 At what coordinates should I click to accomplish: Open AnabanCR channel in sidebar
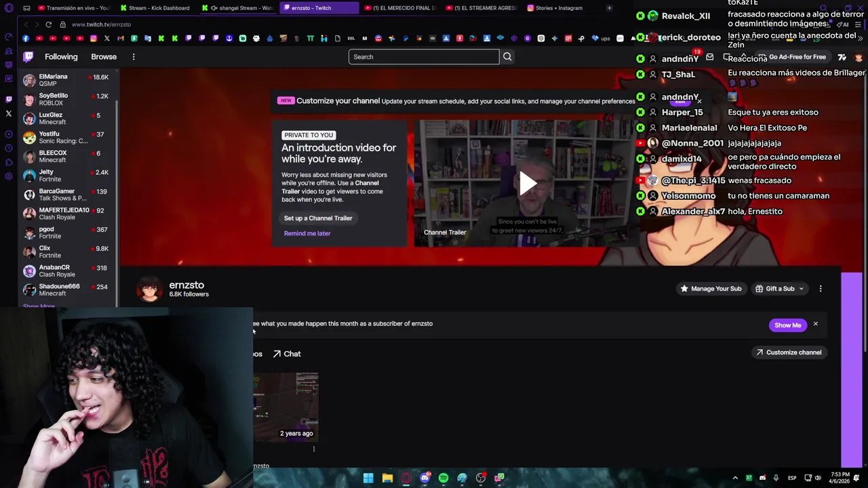click(x=66, y=270)
